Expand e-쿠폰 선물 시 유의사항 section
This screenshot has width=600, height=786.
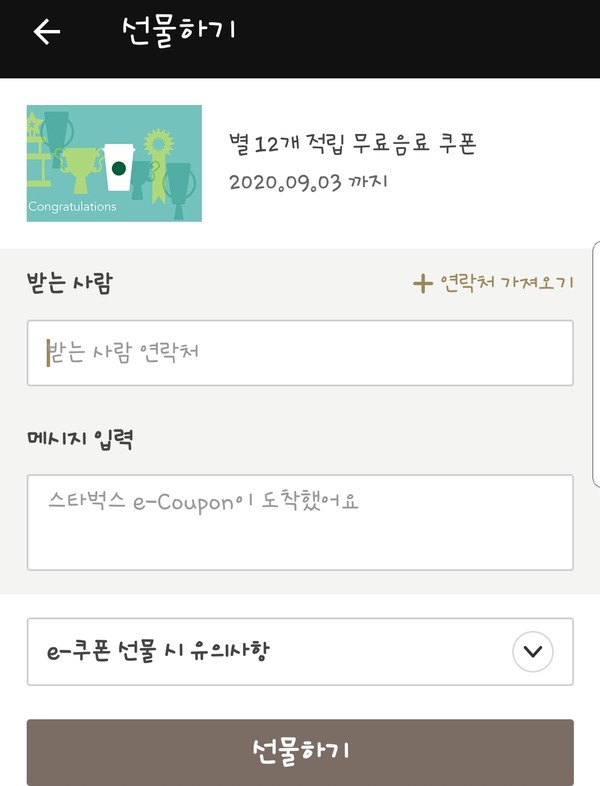tap(300, 651)
